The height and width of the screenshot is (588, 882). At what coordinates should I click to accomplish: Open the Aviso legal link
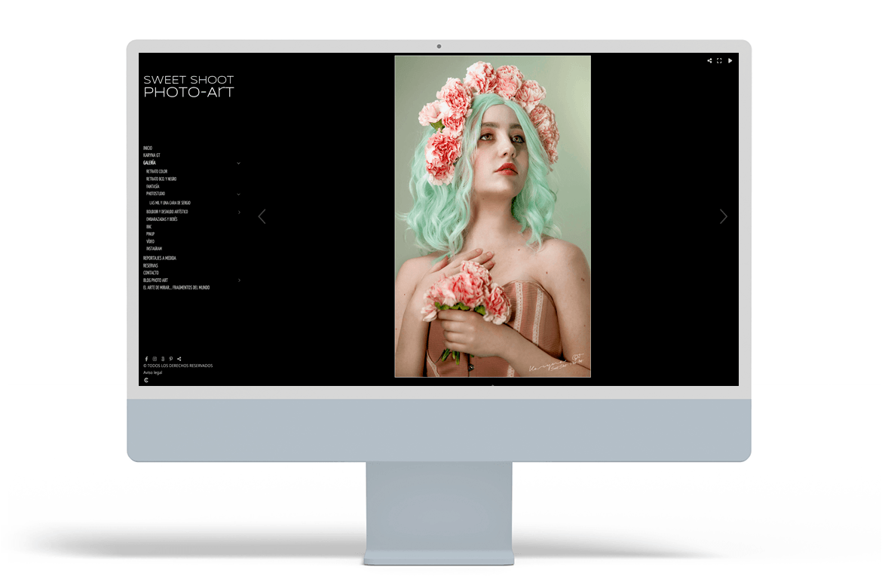(x=152, y=372)
